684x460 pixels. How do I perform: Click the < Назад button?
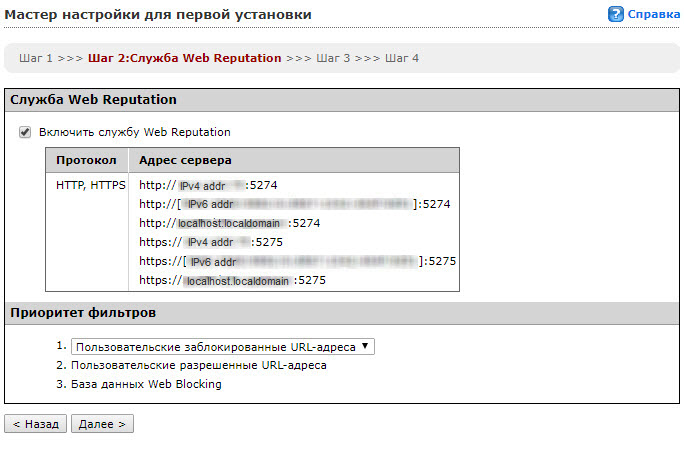click(x=36, y=424)
